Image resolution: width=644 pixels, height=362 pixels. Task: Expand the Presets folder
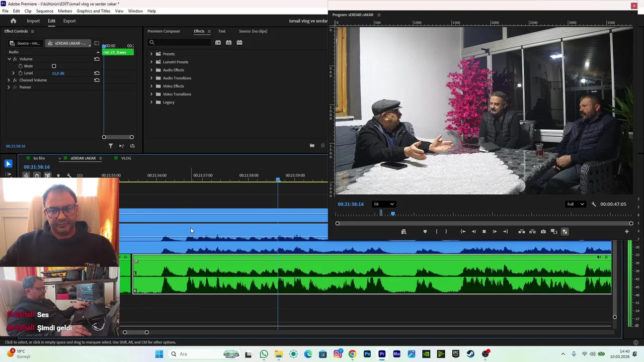click(151, 54)
